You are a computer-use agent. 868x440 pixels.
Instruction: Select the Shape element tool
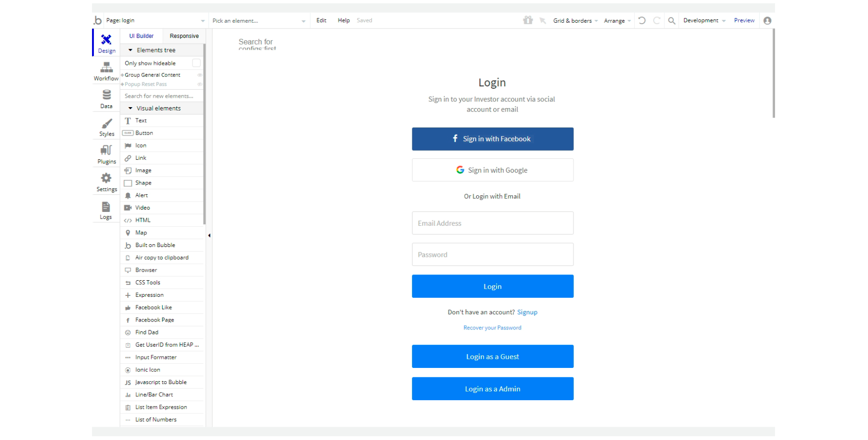(x=162, y=183)
